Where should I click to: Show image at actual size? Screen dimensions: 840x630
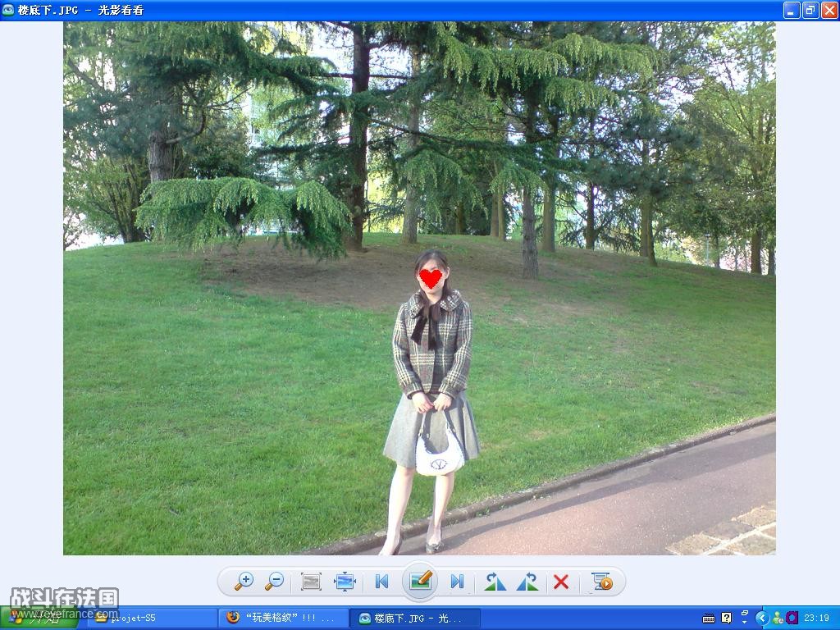311,582
